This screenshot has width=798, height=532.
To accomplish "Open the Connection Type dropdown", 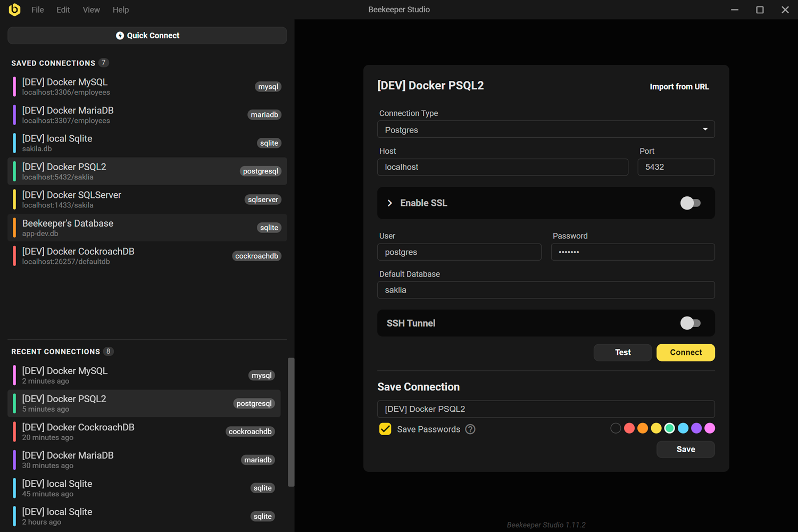I will 546,130.
